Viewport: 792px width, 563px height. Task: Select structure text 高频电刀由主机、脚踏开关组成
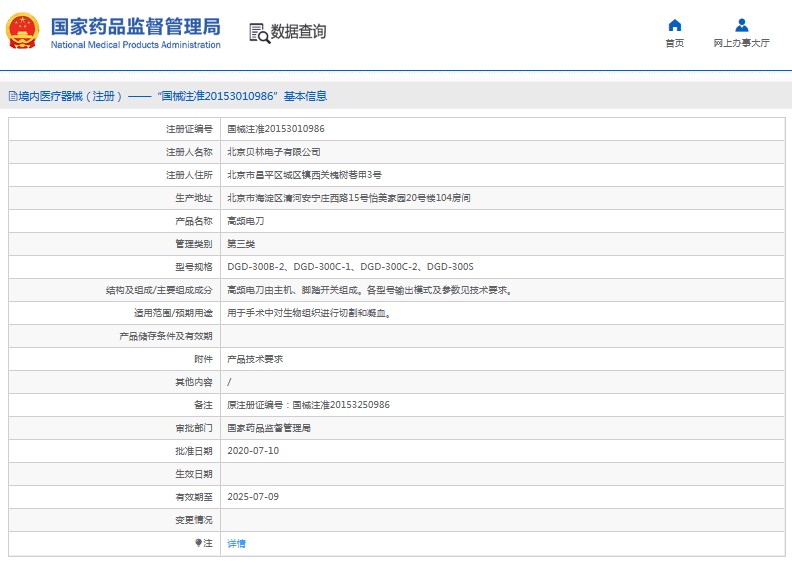click(x=369, y=290)
